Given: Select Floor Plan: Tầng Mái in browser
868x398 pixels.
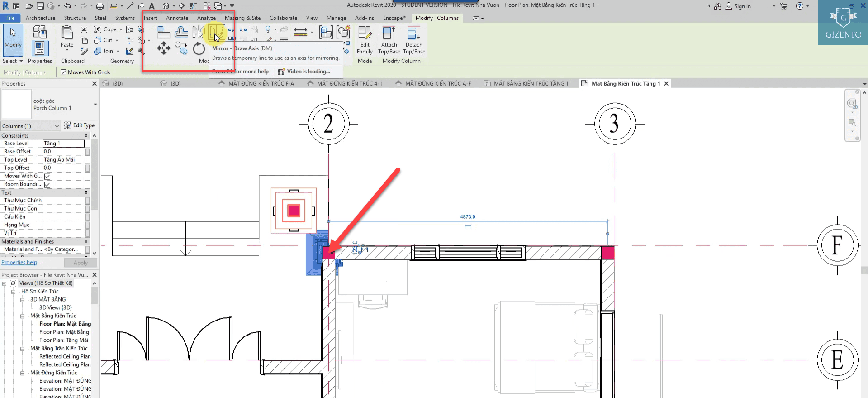Looking at the screenshot, I should (x=64, y=340).
